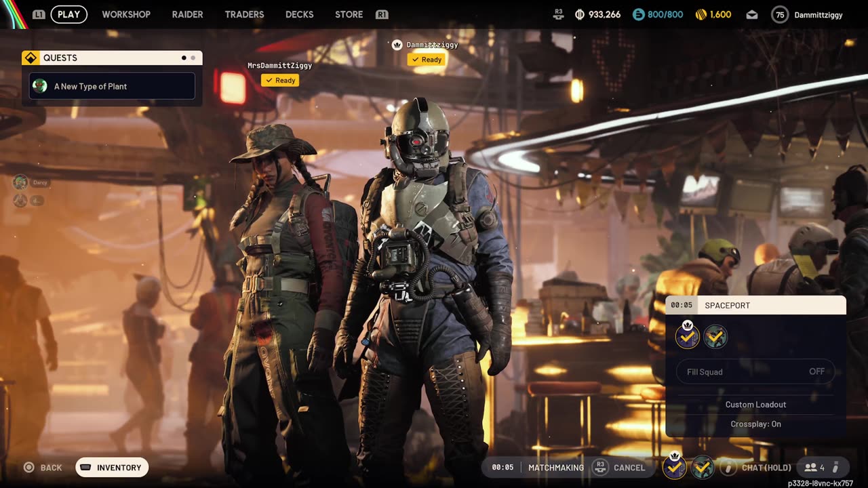Open the party members icon showing 4
This screenshot has width=868, height=488.
point(814,468)
